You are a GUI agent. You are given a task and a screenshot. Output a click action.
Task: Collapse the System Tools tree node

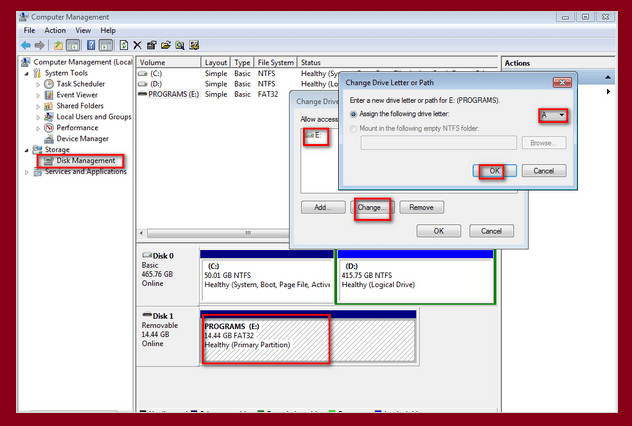(x=27, y=73)
